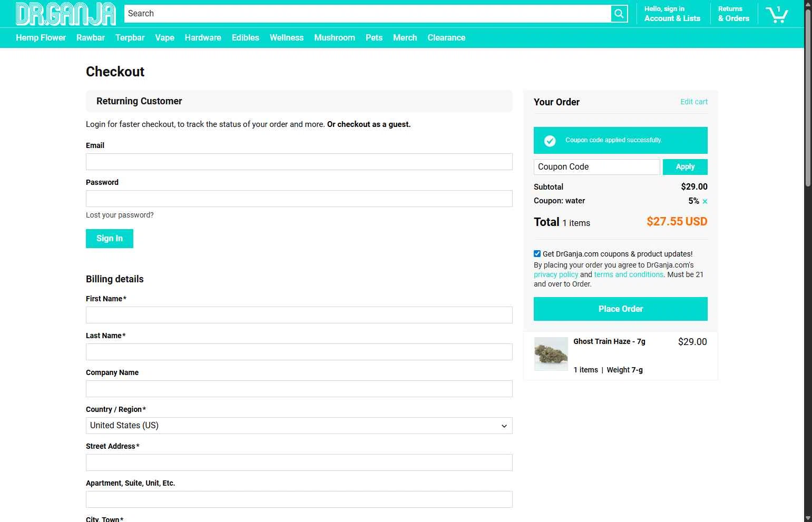Screen dimensions: 812x522
Task: Click the search magnifier icon
Action: pos(619,14)
